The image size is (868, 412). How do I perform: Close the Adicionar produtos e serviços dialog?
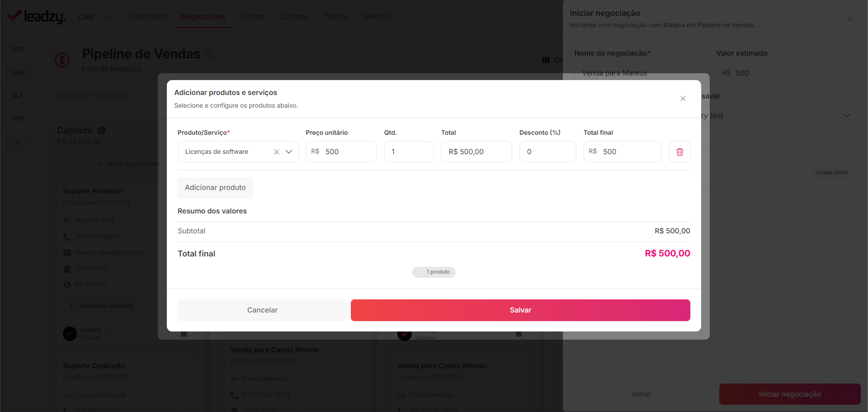683,99
